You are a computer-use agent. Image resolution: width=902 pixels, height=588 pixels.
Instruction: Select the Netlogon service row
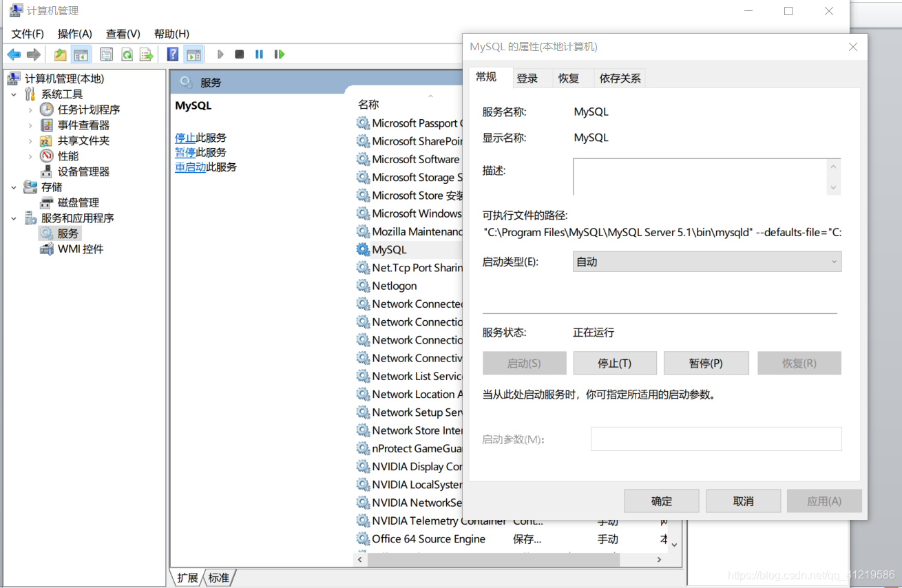(x=410, y=286)
